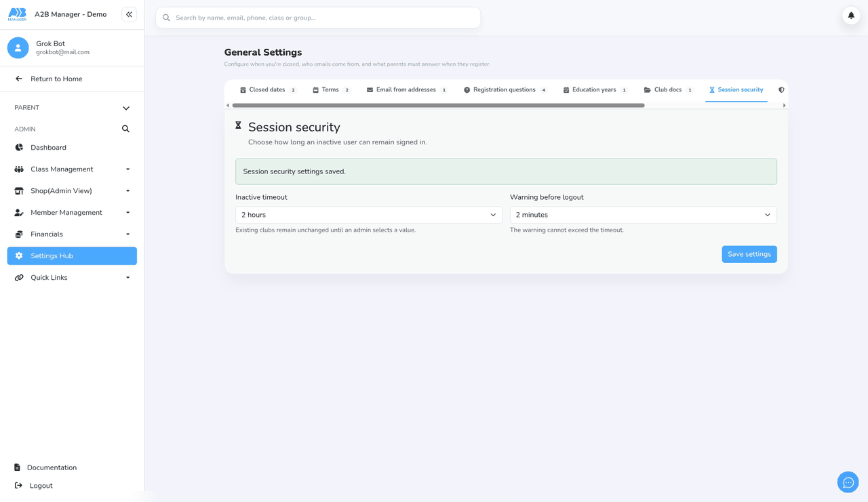
Task: Click Logout in the sidebar
Action: click(x=41, y=486)
